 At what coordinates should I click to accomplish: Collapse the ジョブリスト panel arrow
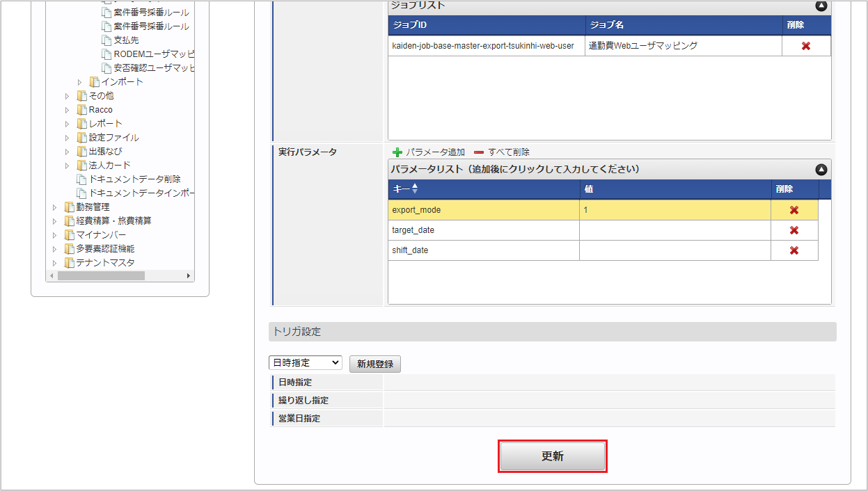(821, 6)
